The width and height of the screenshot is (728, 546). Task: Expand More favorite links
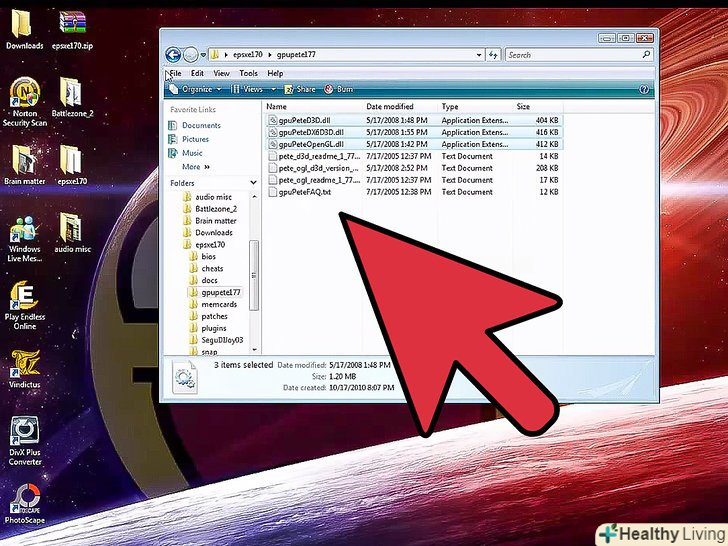click(196, 167)
